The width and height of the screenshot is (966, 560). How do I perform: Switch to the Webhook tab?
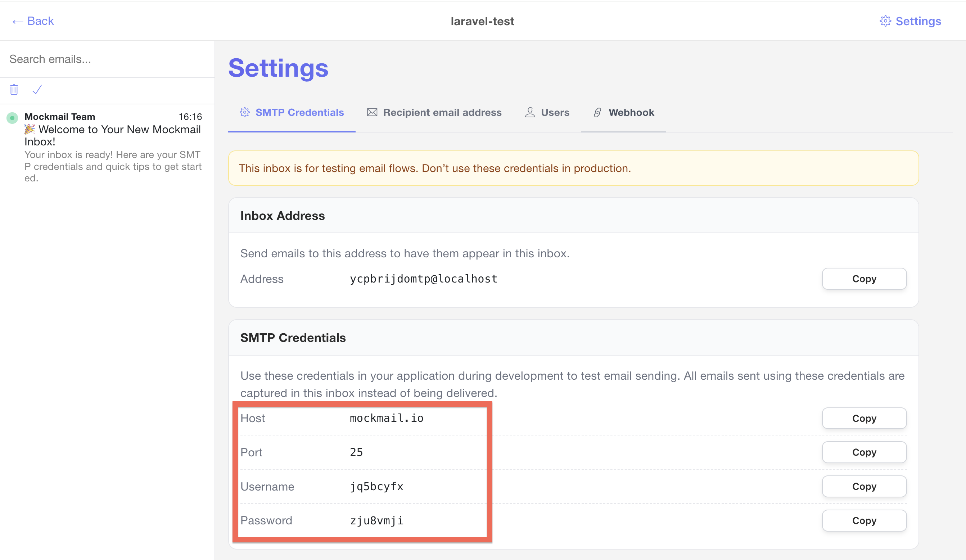click(x=631, y=112)
